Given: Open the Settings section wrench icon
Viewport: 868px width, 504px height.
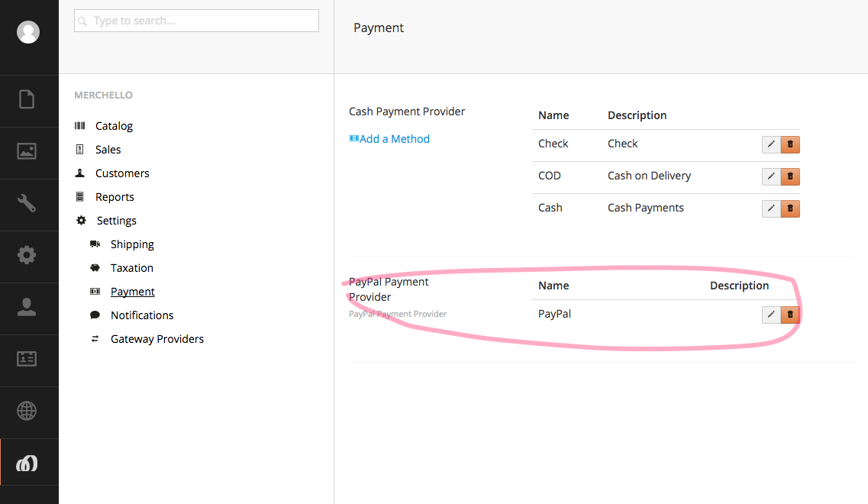Looking at the screenshot, I should click(27, 203).
